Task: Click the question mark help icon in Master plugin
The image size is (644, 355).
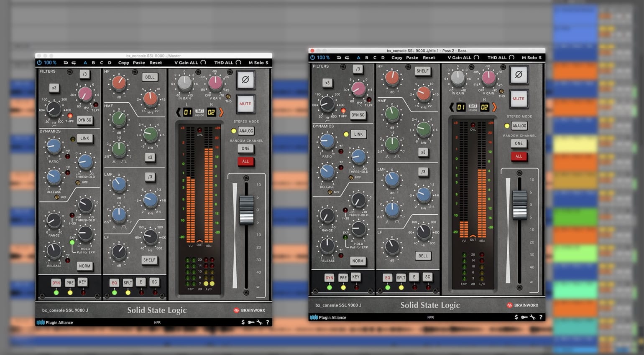Action: 268,322
